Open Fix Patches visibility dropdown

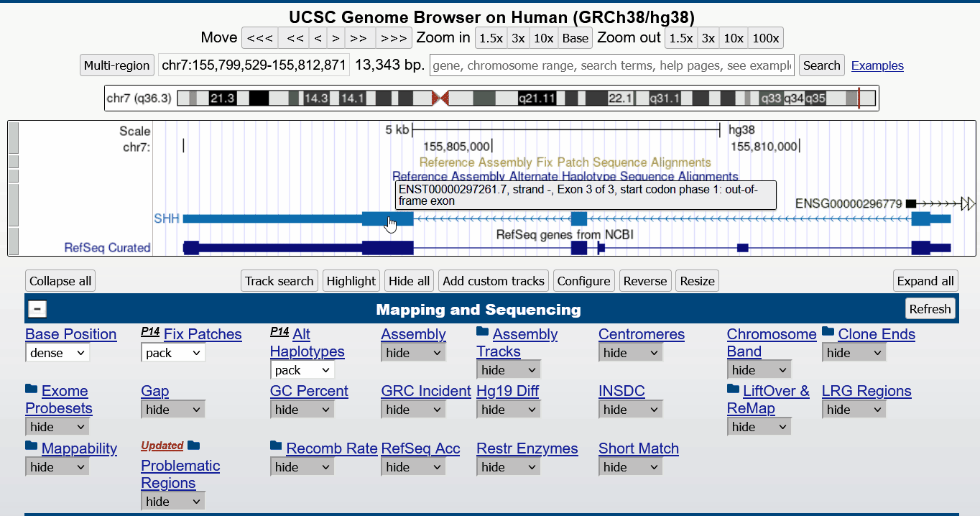tap(173, 353)
